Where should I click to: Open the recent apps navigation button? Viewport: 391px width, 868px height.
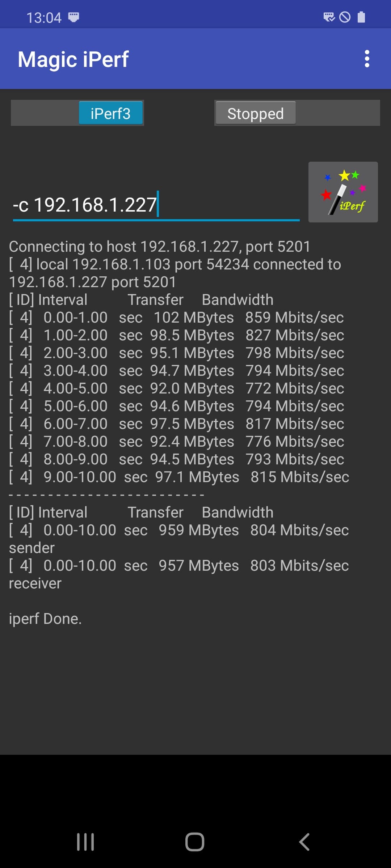tap(85, 842)
